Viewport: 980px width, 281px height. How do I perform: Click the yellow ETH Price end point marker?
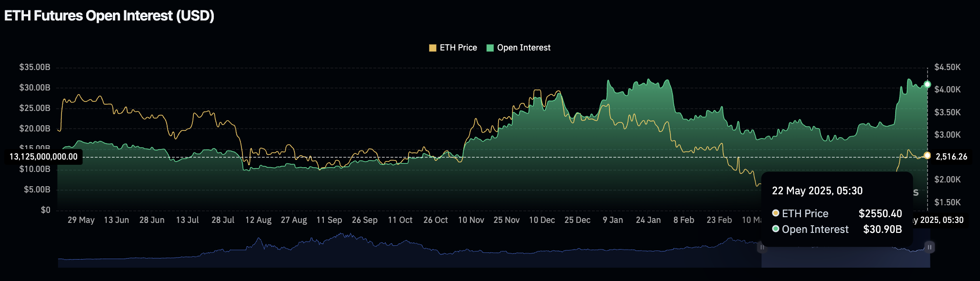[927, 156]
